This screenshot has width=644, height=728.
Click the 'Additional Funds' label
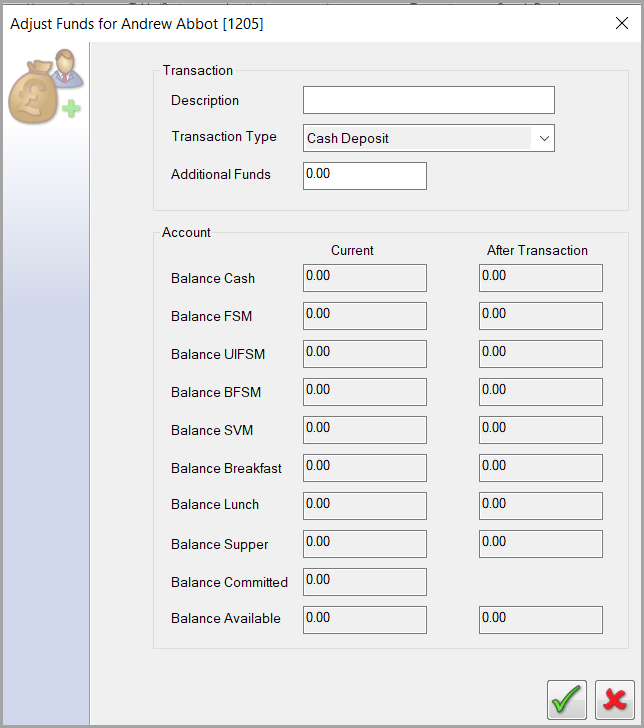click(221, 175)
